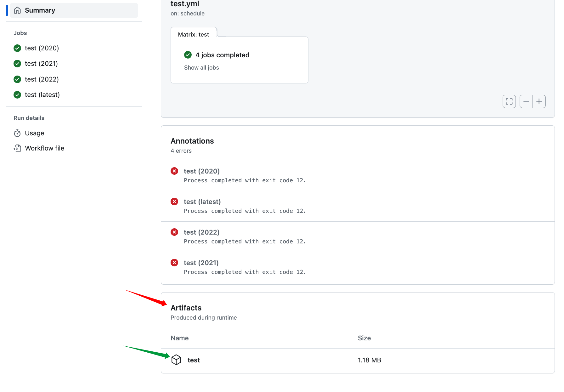The image size is (564, 392).
Task: Open the test (2020) job in sidebar
Action: tap(42, 48)
